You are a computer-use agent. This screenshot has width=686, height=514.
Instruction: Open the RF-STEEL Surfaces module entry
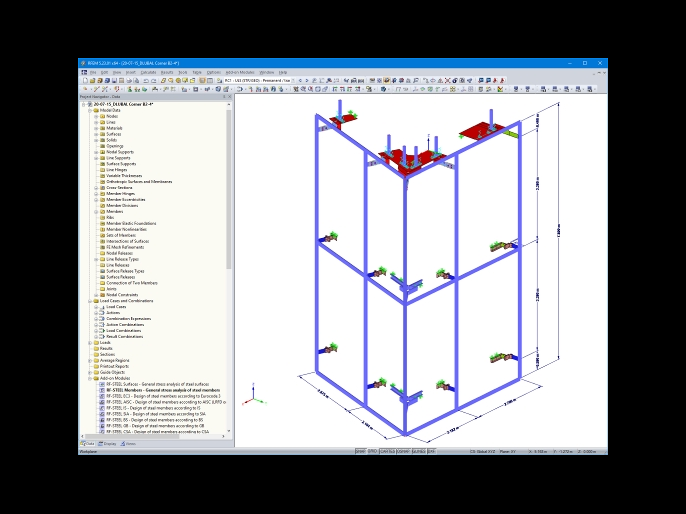[x=158, y=384]
